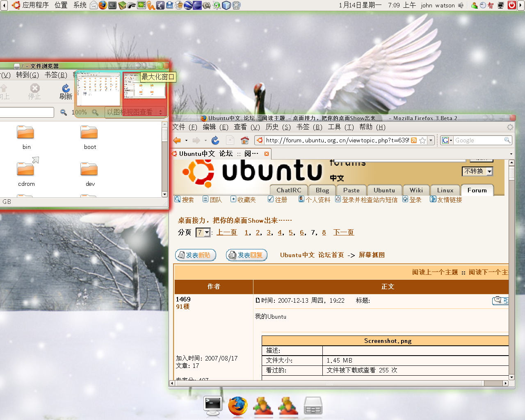Open the 屏幕抓图 forum section link
The height and width of the screenshot is (420, 525).
click(372, 255)
